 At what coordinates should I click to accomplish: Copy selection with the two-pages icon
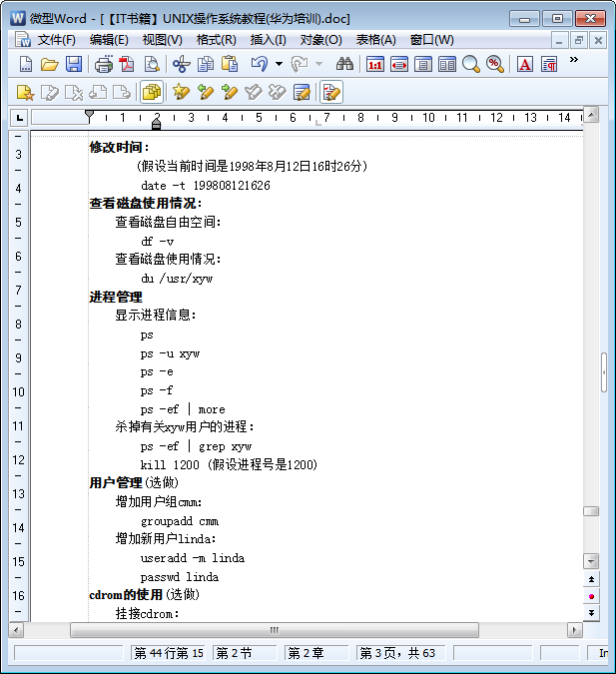206,65
